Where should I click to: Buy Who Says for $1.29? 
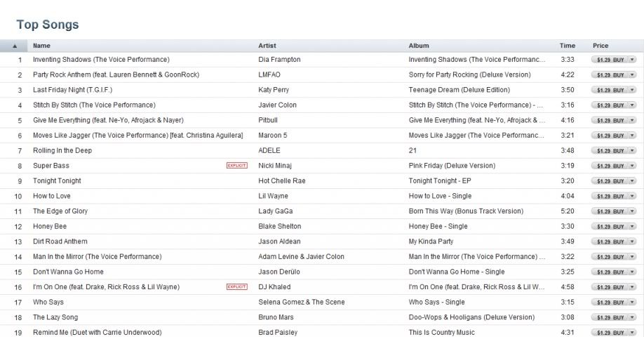pos(610,303)
